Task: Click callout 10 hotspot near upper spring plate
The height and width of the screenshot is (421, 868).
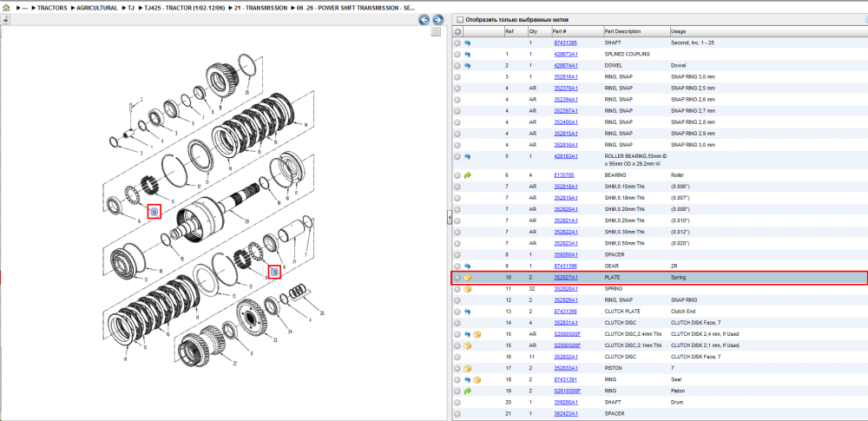Action: point(155,212)
